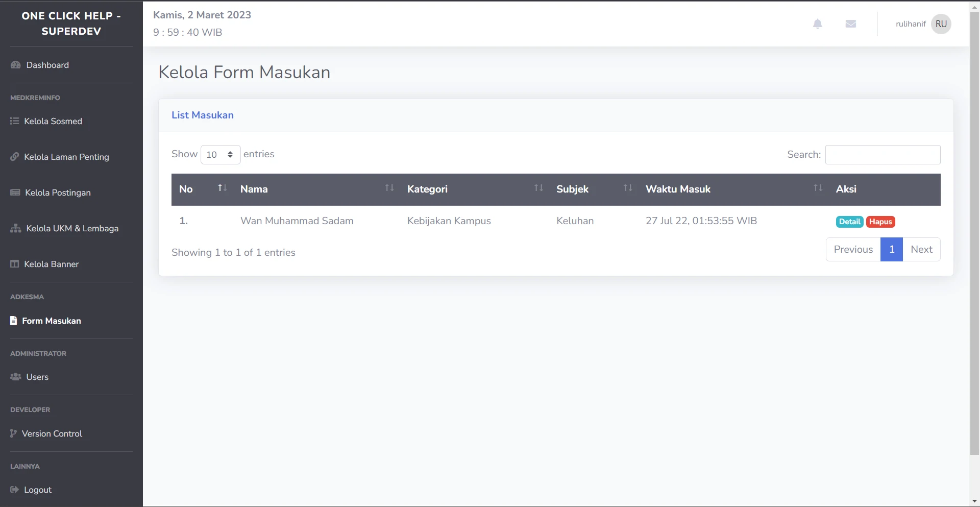Open the Show entries count dropdown
The height and width of the screenshot is (507, 980).
pyautogui.click(x=220, y=155)
